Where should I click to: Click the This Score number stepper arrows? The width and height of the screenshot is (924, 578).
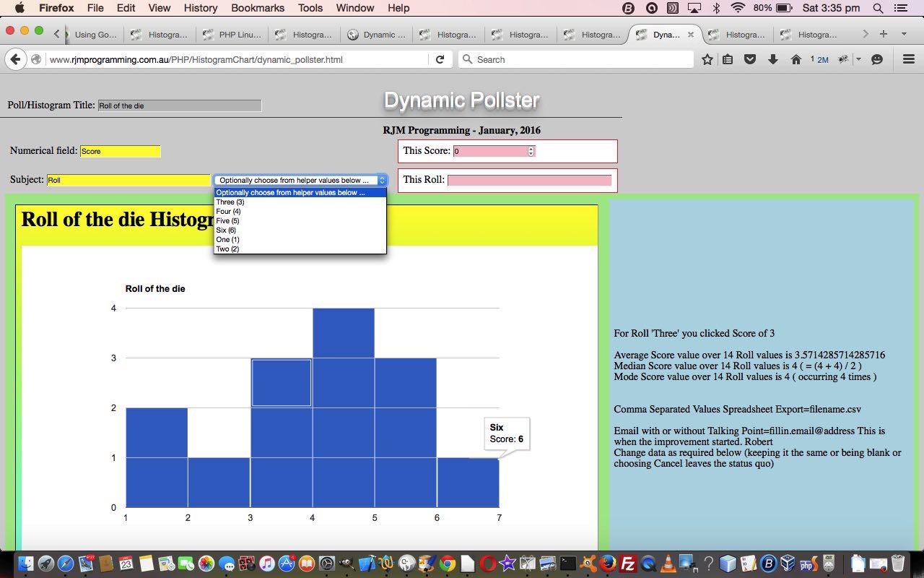coord(531,151)
